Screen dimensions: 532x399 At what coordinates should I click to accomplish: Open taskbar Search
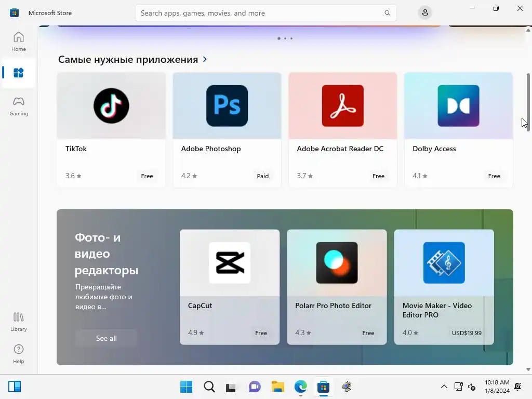point(209,387)
